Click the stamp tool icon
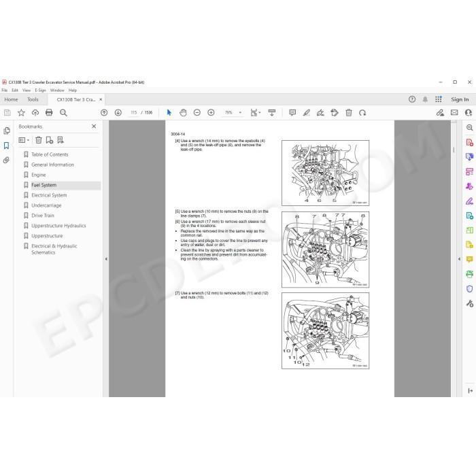Image resolution: width=476 pixels, height=476 pixels. [x=335, y=113]
